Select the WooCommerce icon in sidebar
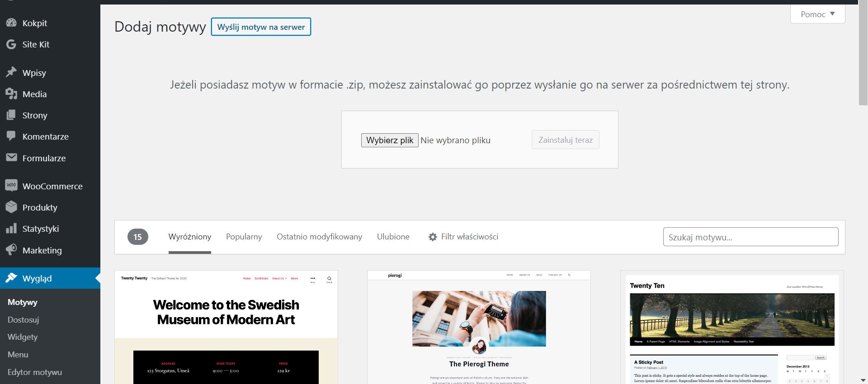The width and height of the screenshot is (868, 384). [x=11, y=186]
